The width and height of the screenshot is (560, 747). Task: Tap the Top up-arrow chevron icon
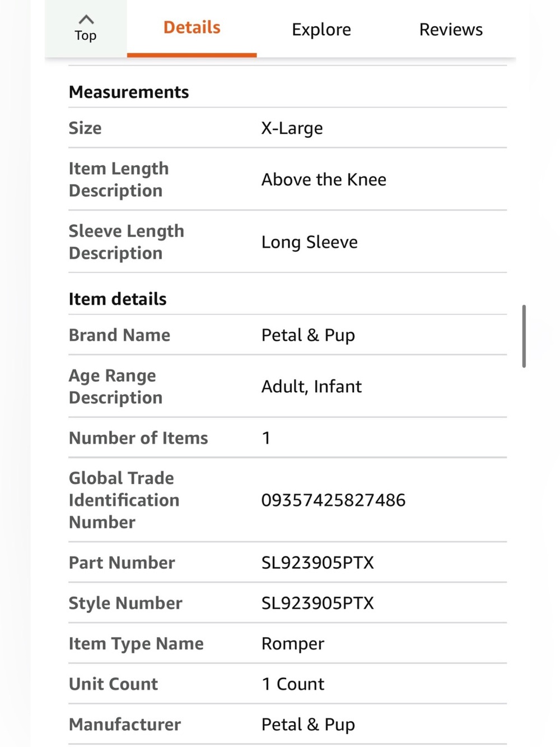86,20
